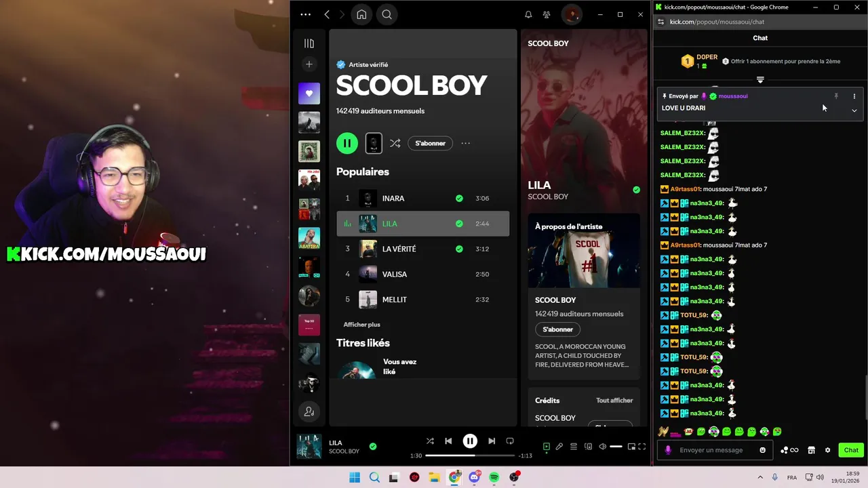Screen dimensions: 868x488
Task: Play track INARA
Action: (422, 199)
